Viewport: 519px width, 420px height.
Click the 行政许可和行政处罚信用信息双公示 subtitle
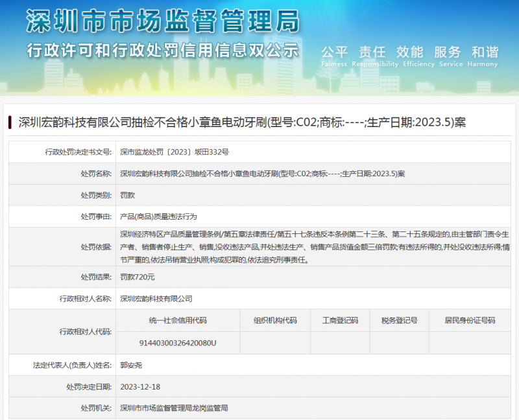click(162, 50)
